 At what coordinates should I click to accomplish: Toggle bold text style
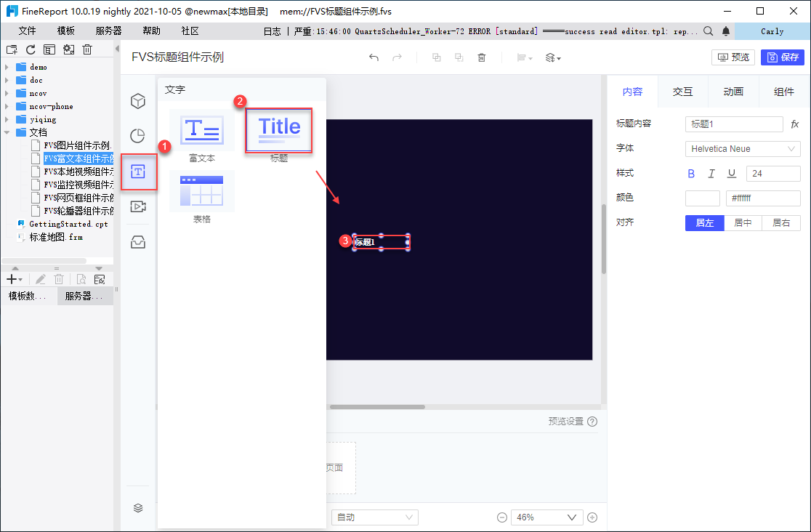click(691, 174)
